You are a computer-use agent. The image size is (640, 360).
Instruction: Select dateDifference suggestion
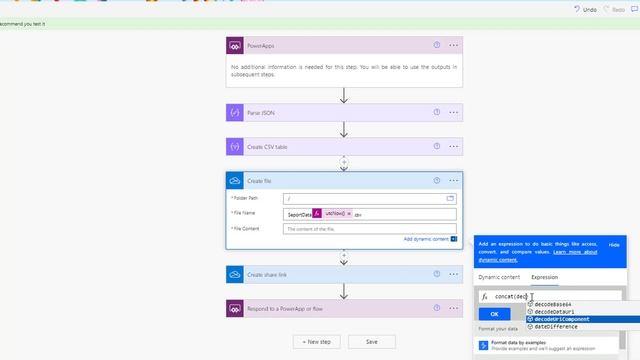click(x=556, y=327)
